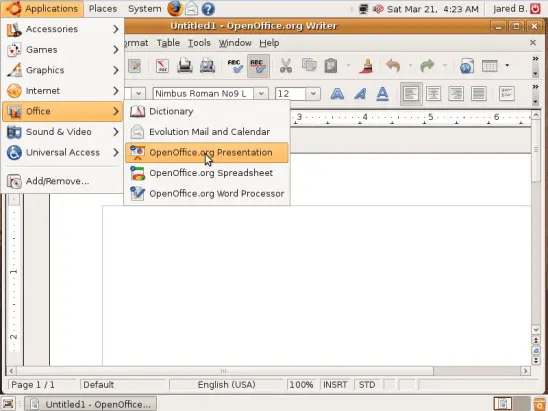Select Align Right icon

[456, 94]
